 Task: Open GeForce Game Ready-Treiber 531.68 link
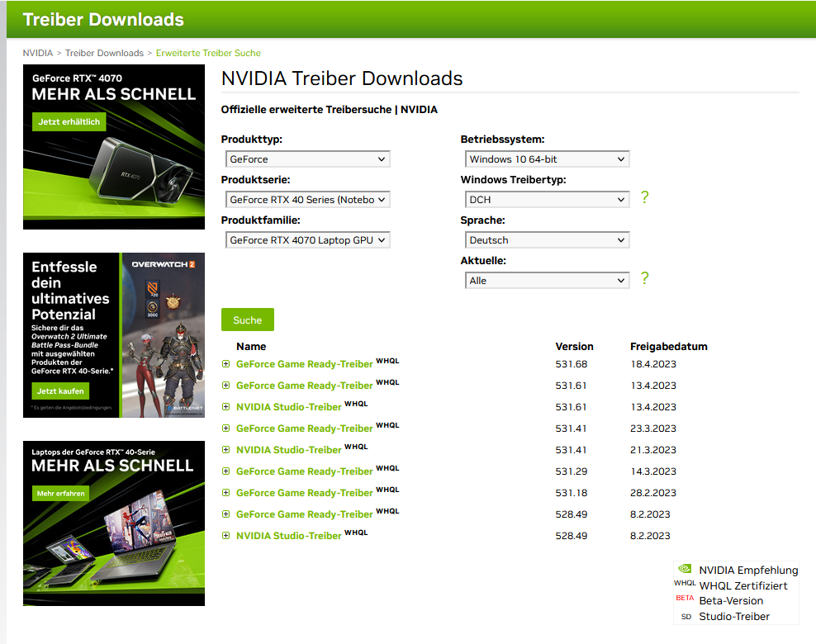(x=305, y=364)
